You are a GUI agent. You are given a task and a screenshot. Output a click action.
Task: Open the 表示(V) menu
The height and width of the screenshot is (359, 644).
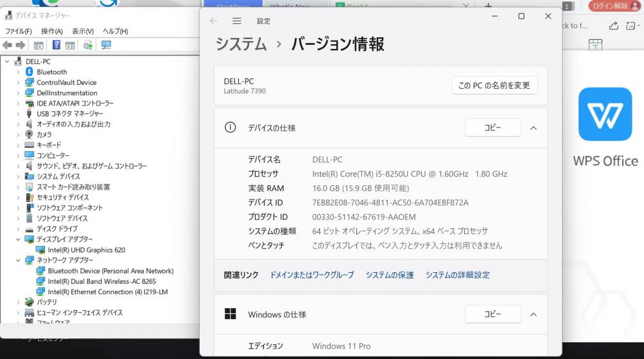click(82, 31)
